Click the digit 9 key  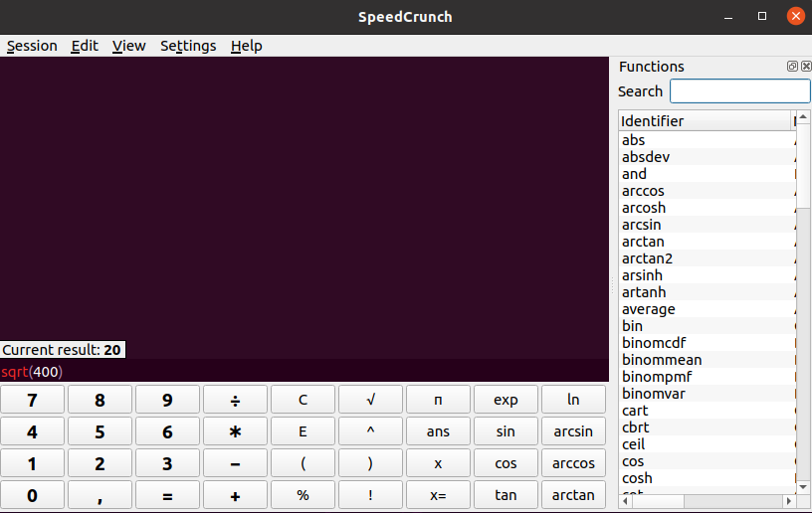(x=167, y=400)
